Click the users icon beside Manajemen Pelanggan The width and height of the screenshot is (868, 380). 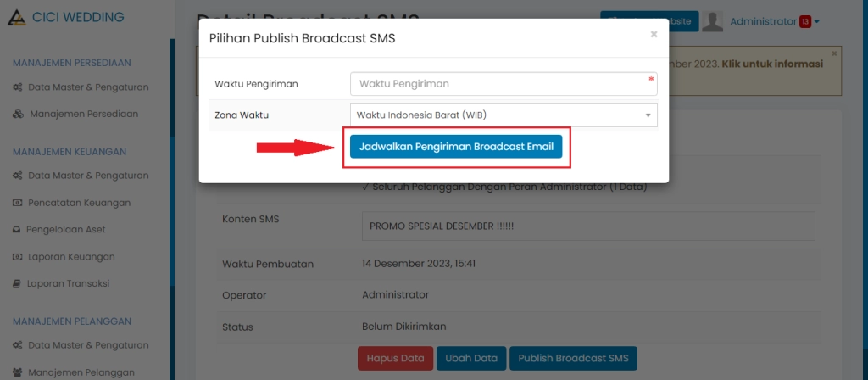[18, 372]
